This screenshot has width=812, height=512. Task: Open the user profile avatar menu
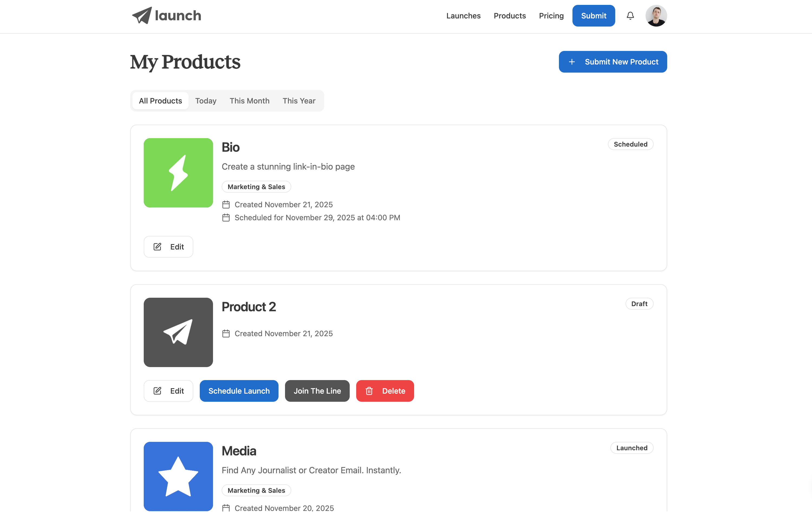click(656, 15)
